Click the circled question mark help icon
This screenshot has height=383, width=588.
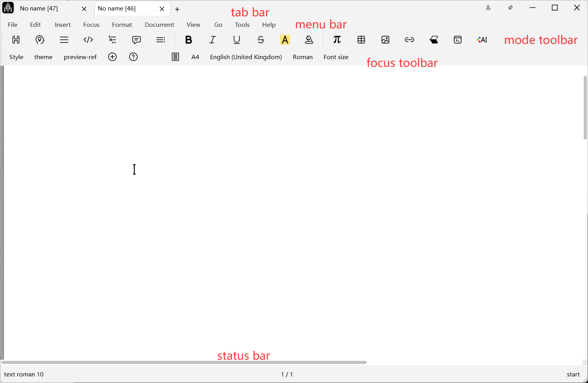(x=133, y=57)
